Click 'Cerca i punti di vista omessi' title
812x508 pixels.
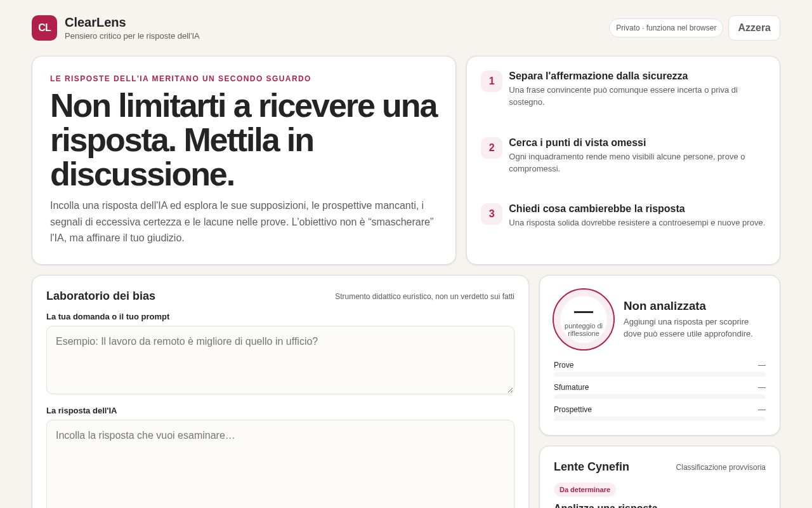click(577, 143)
